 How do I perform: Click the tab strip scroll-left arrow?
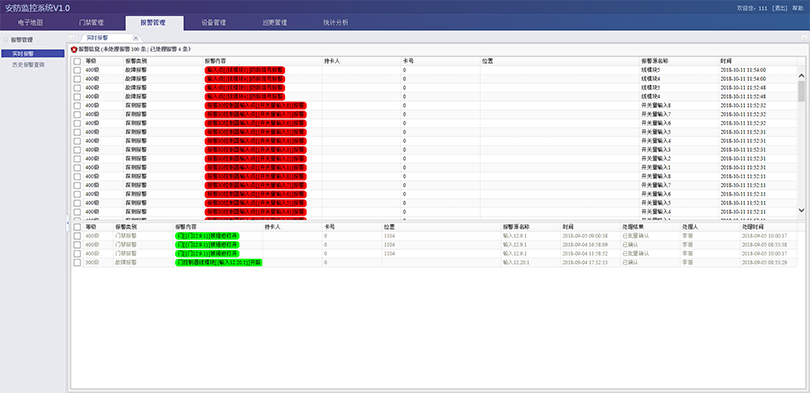[x=72, y=38]
